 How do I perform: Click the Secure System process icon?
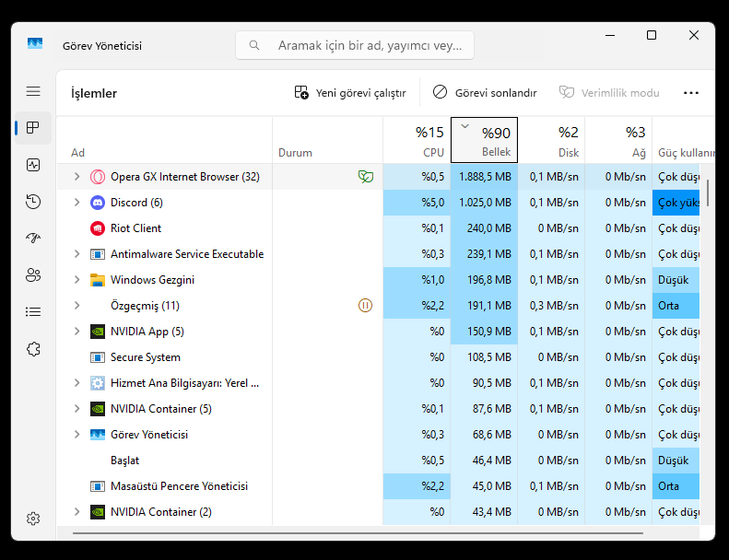(98, 357)
